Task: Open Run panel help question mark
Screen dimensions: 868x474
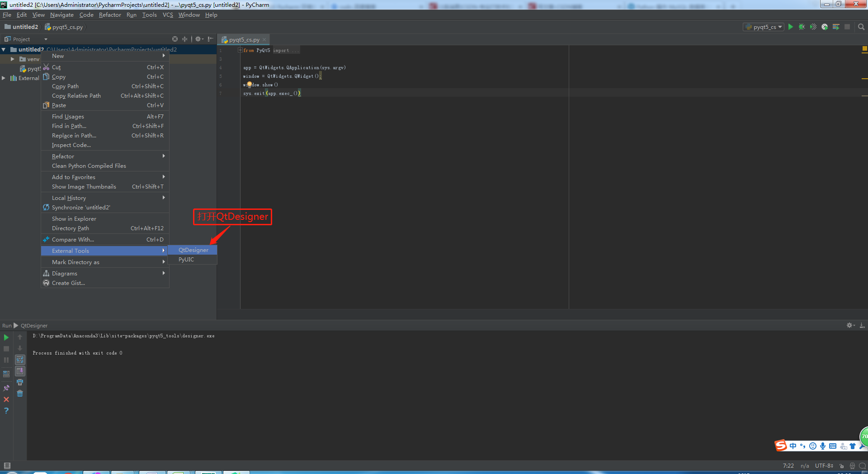Action: click(6, 411)
